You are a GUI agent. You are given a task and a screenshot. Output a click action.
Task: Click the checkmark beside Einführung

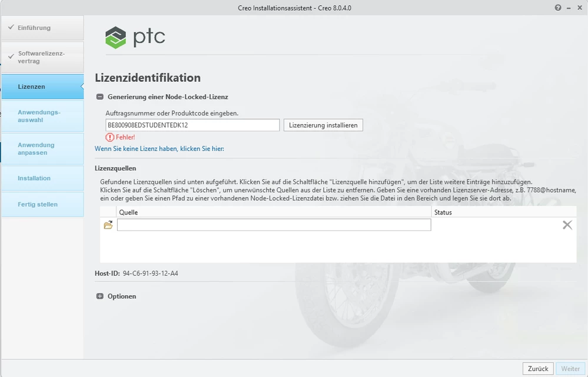pos(11,27)
